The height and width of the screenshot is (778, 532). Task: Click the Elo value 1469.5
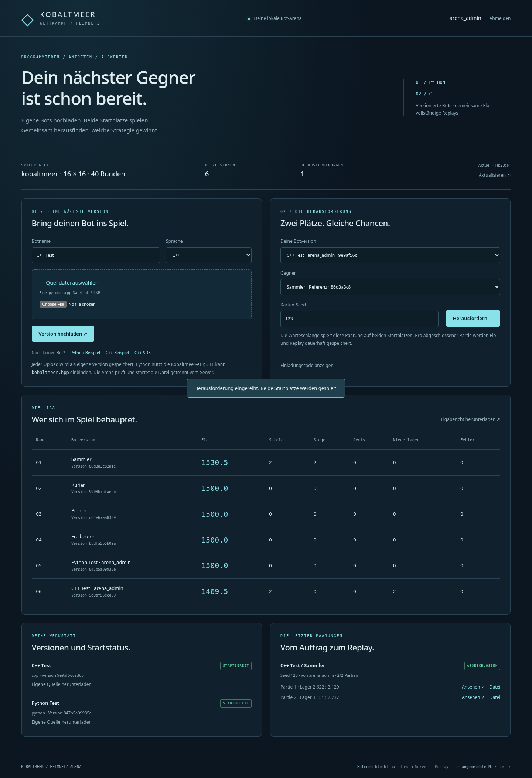pos(215,592)
